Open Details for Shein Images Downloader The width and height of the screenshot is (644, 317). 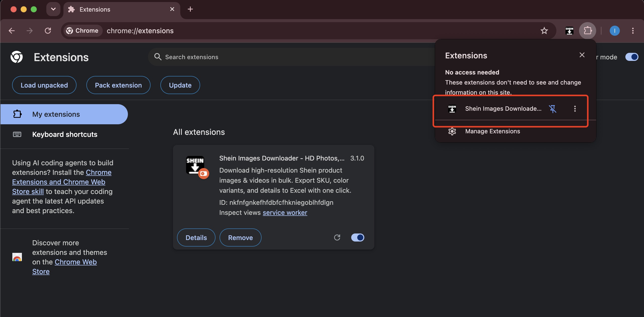tap(196, 237)
